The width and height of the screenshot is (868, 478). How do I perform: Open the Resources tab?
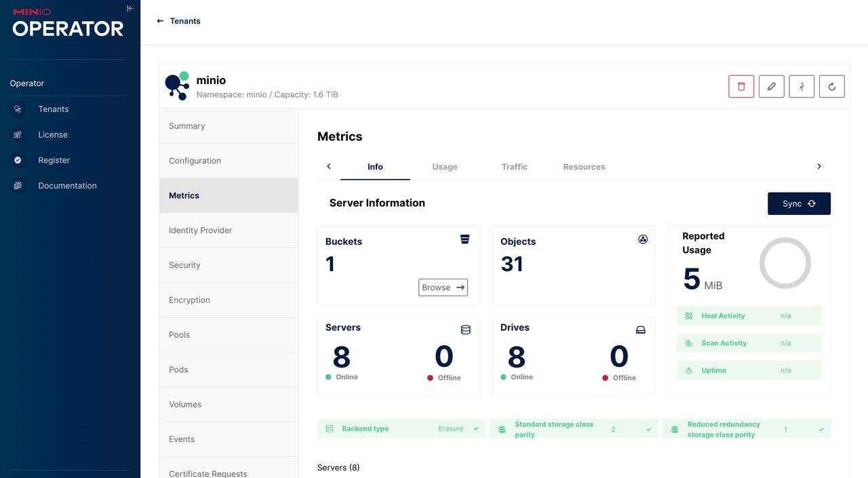(584, 167)
